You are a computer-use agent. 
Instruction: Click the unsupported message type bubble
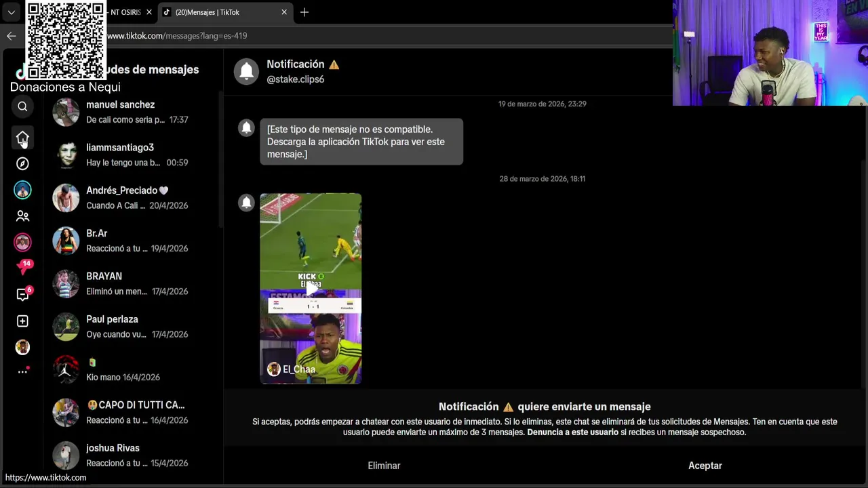(x=361, y=142)
